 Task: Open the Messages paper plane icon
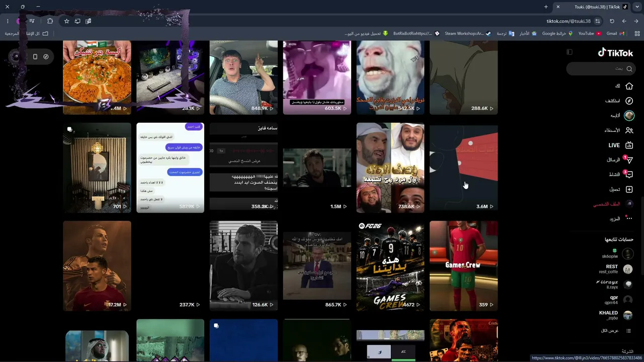(x=629, y=160)
